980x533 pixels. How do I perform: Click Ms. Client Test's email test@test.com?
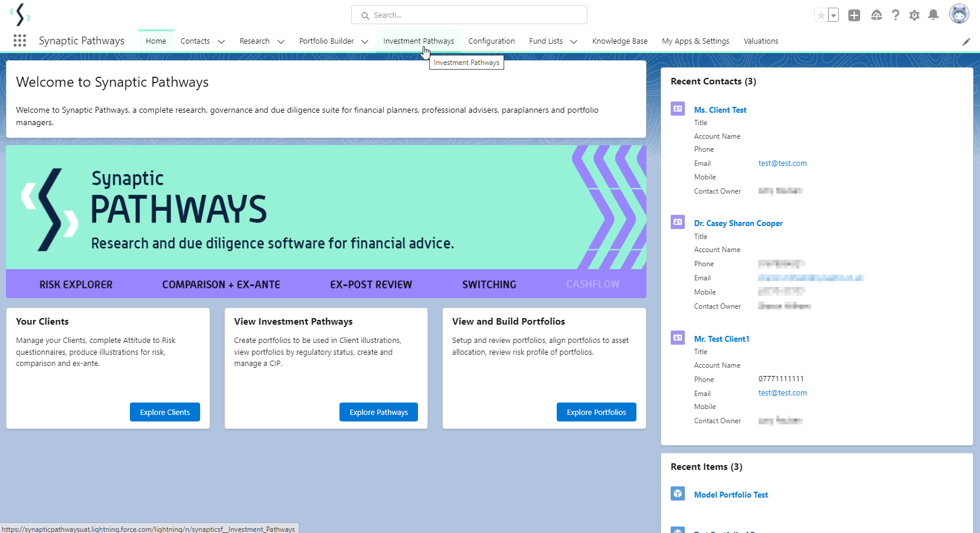[783, 164]
